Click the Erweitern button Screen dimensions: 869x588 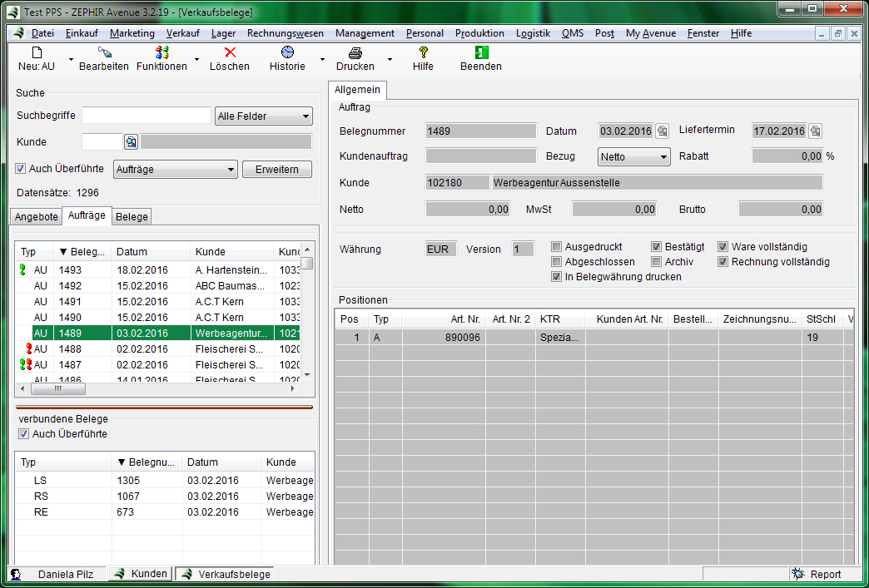[x=277, y=170]
